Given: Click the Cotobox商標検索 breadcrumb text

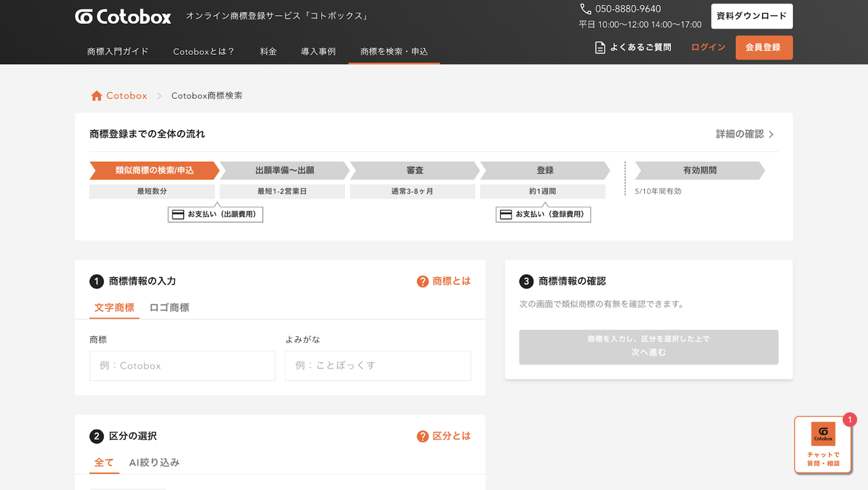Looking at the screenshot, I should pos(207,96).
